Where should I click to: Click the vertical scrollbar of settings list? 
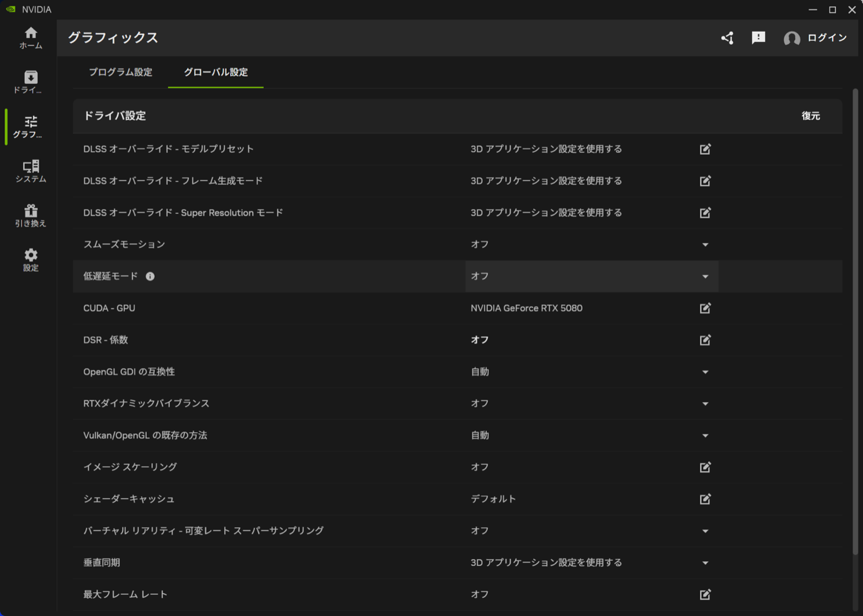[856, 322]
